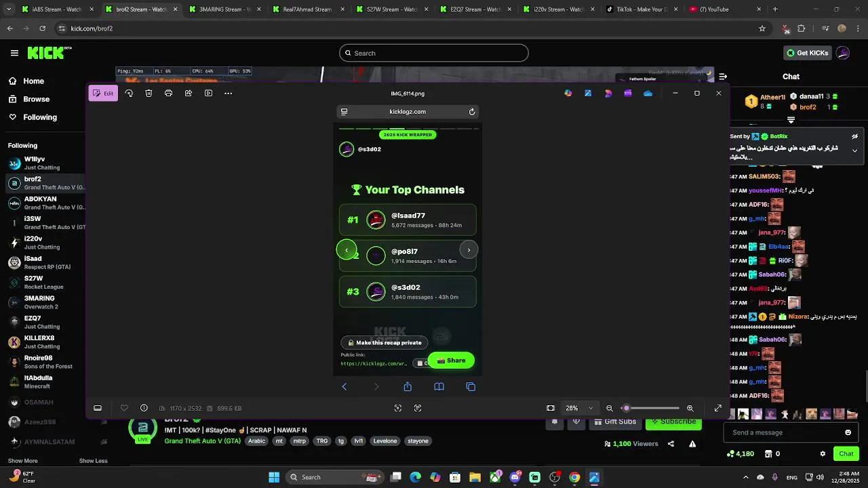Click the Edit button in Photos viewer
Viewport: 868px width, 488px height.
pyautogui.click(x=103, y=94)
